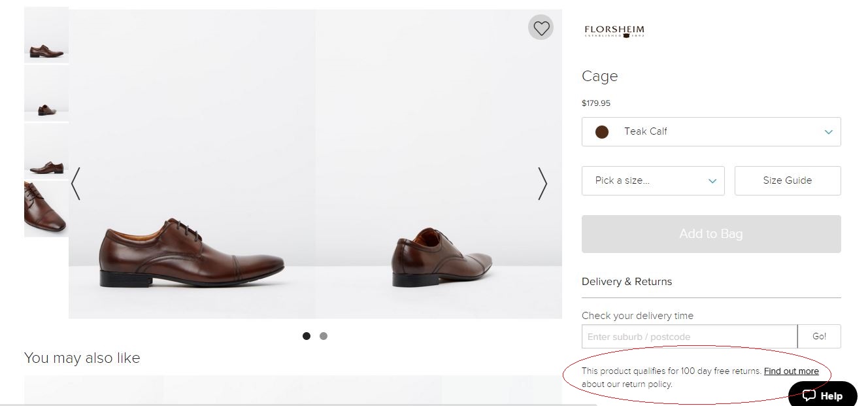
Task: Switch to the second carousel dot
Action: pos(324,336)
